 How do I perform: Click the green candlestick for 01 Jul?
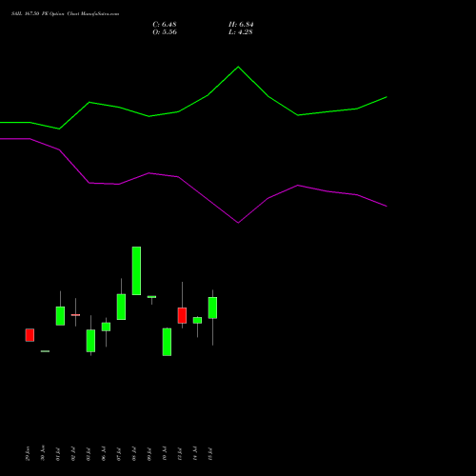pyautogui.click(x=60, y=316)
